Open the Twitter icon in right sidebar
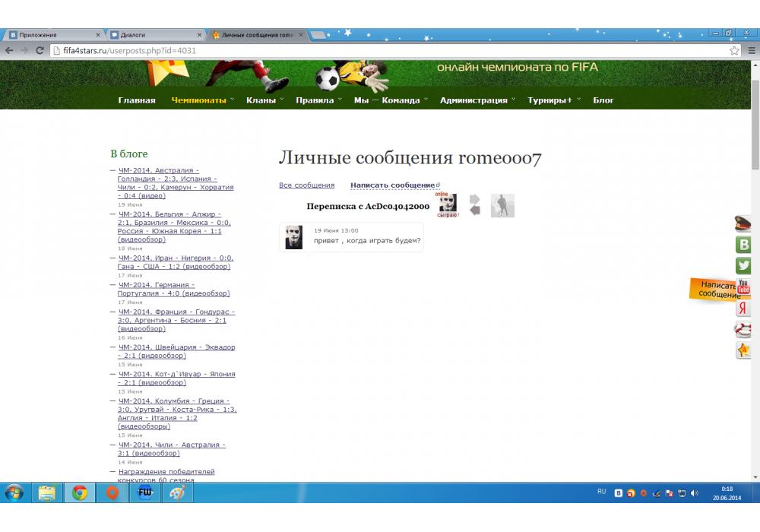This screenshot has width=760, height=532. pos(743,266)
